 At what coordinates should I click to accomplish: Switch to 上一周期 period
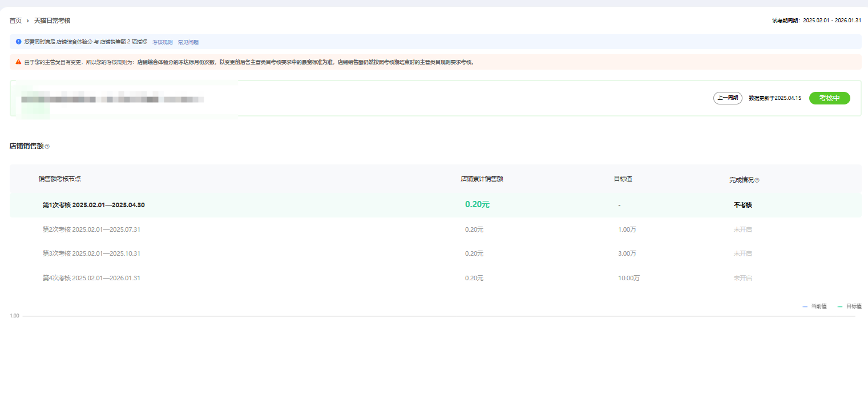click(728, 98)
